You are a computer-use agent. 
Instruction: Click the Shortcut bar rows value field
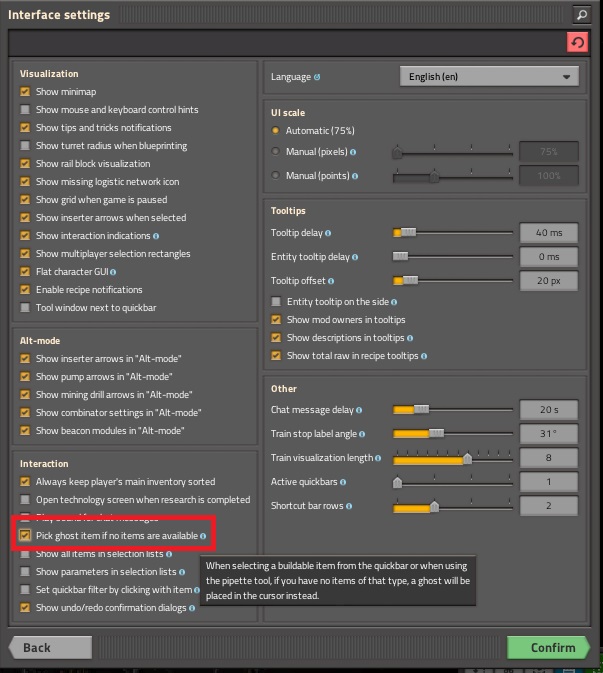coord(548,506)
